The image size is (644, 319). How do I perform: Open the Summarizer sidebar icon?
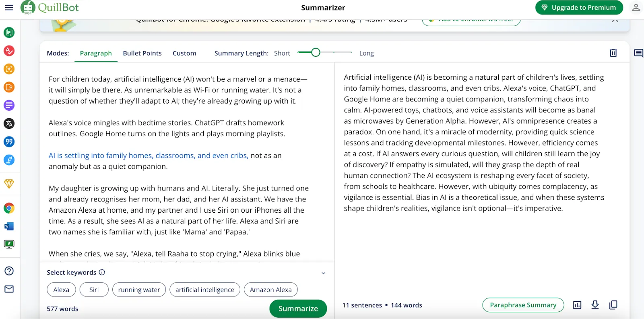click(x=9, y=105)
